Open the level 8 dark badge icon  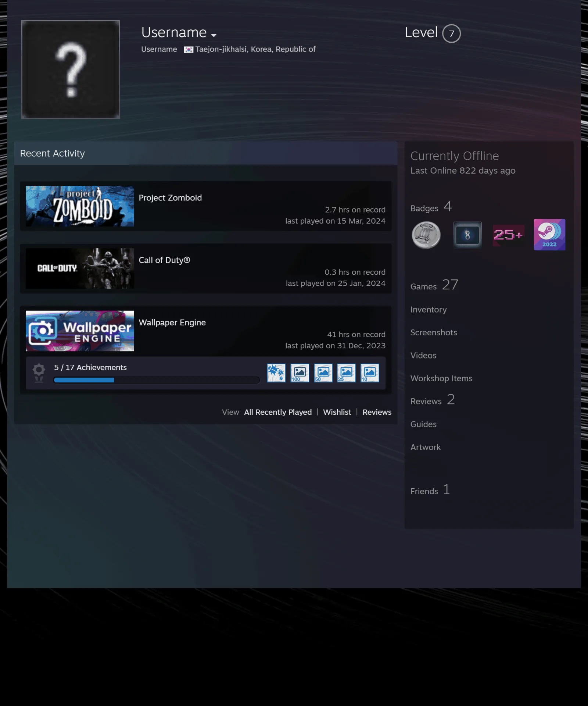(x=467, y=235)
